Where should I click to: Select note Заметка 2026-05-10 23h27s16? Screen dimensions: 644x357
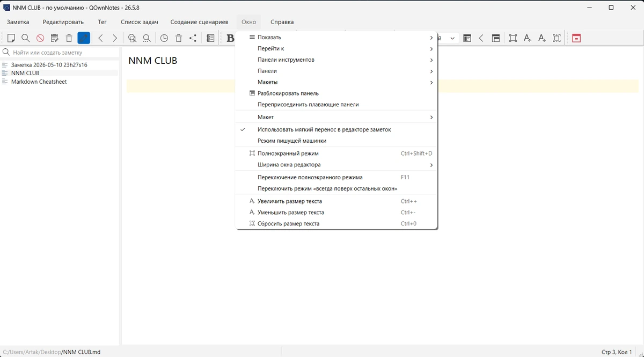pos(59,64)
